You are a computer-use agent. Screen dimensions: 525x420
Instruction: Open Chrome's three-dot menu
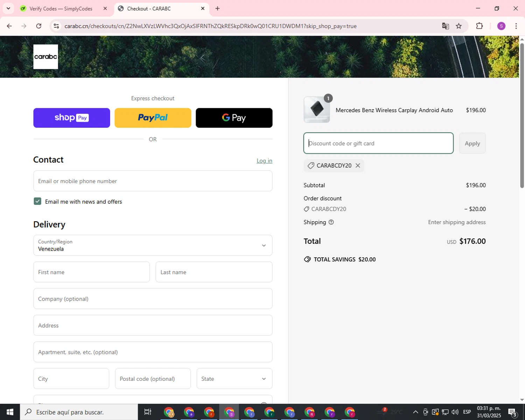point(516,26)
